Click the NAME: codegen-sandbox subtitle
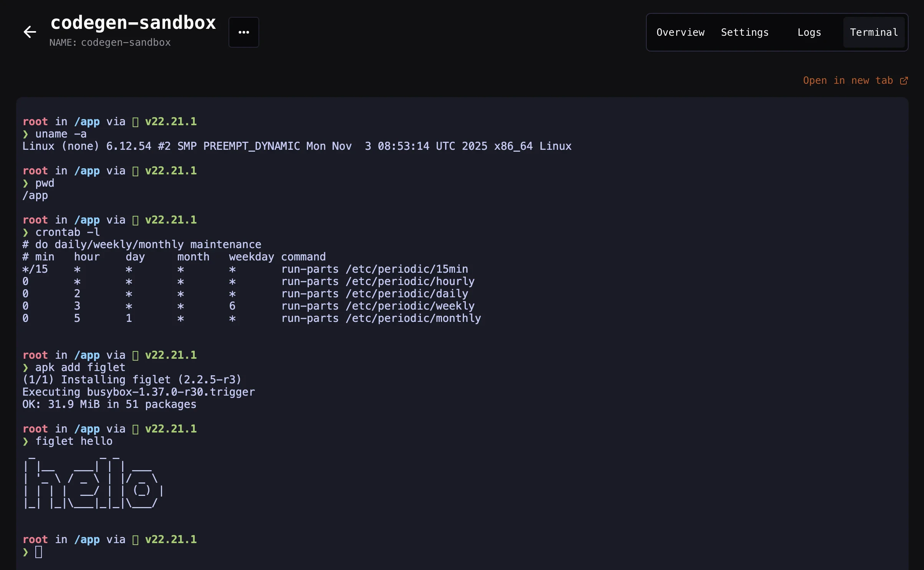 click(110, 43)
